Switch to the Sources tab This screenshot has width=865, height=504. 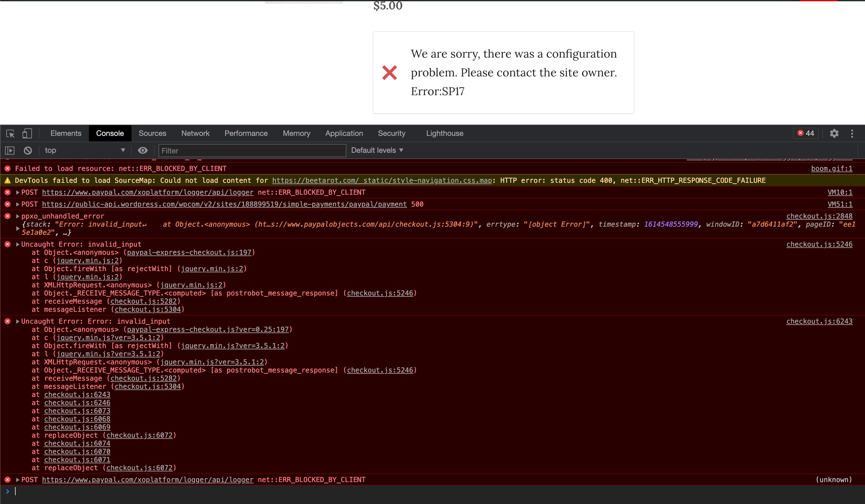click(153, 133)
